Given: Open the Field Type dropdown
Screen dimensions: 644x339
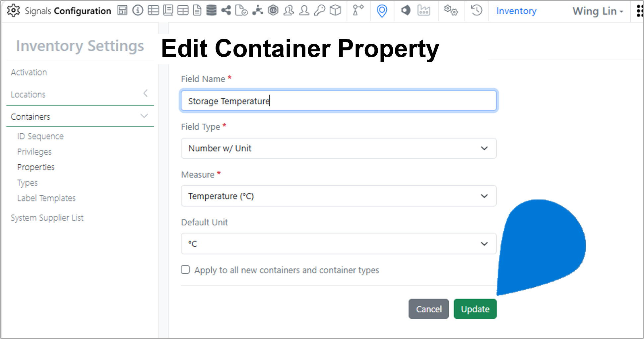Looking at the screenshot, I should [x=339, y=148].
